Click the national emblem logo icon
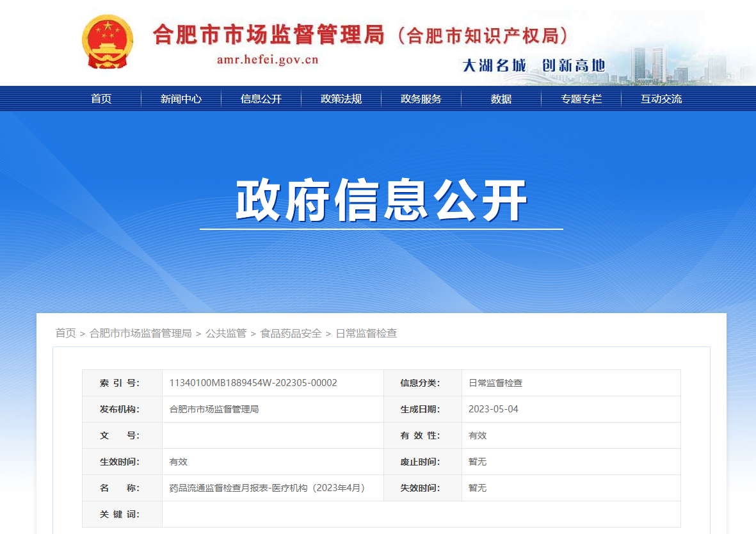 point(109,42)
